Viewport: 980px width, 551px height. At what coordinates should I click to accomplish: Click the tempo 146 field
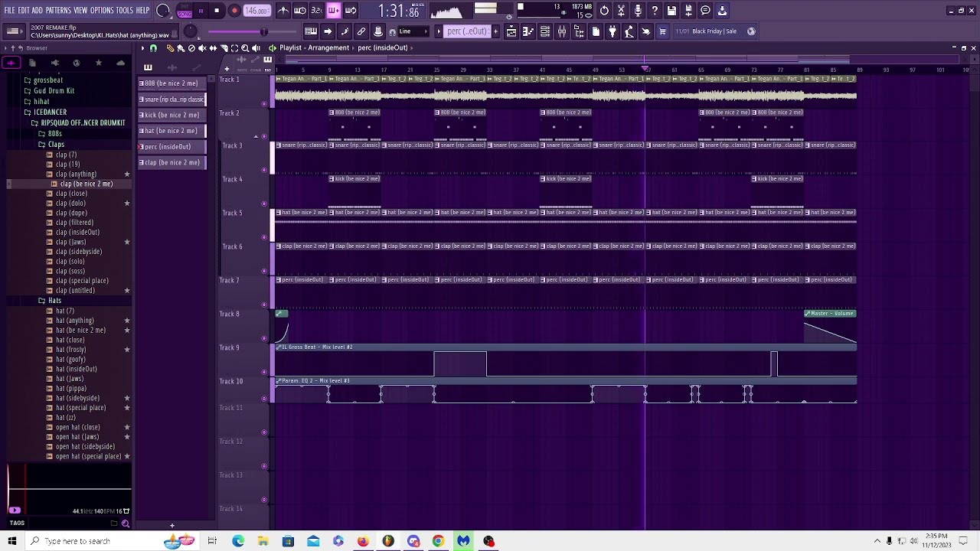point(256,11)
